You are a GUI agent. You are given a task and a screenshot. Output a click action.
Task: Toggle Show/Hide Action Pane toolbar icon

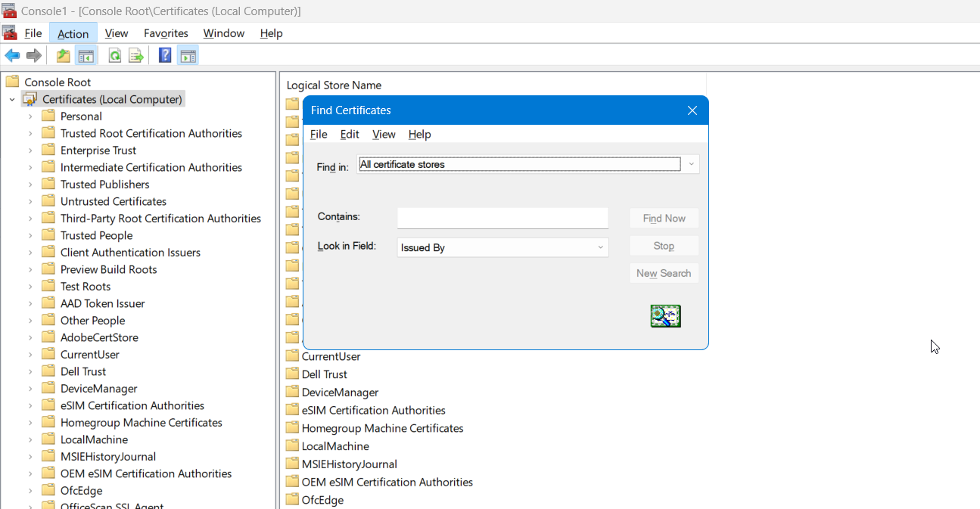(188, 56)
